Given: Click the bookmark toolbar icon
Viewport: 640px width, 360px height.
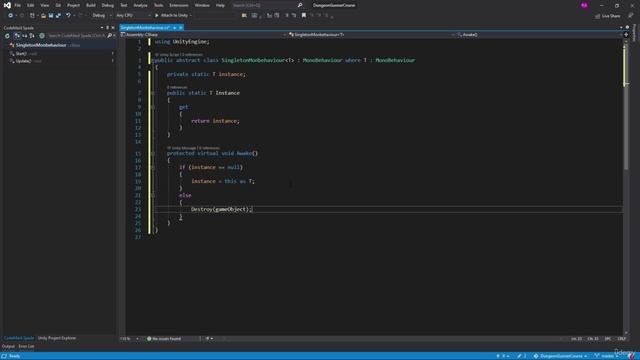Looking at the screenshot, I should [x=304, y=16].
